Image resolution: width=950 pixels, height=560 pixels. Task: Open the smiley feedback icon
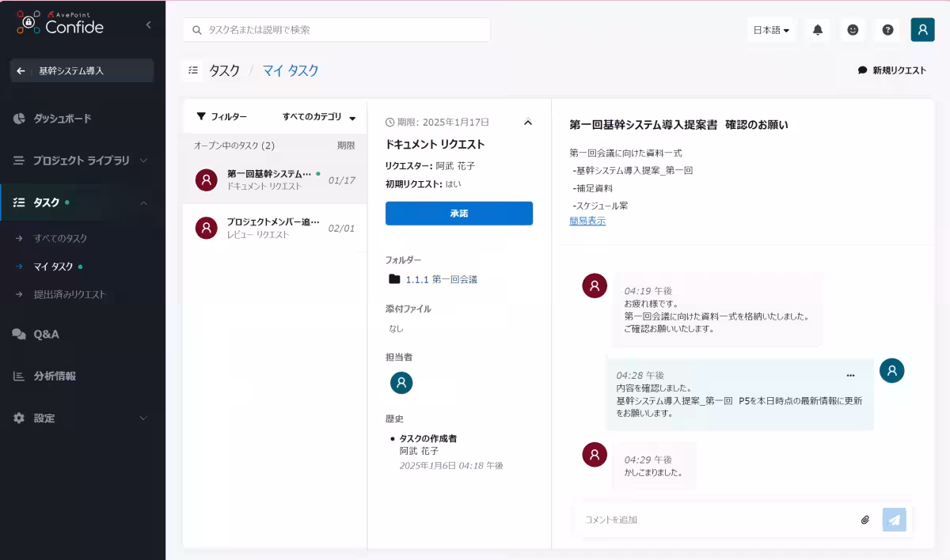pos(853,29)
